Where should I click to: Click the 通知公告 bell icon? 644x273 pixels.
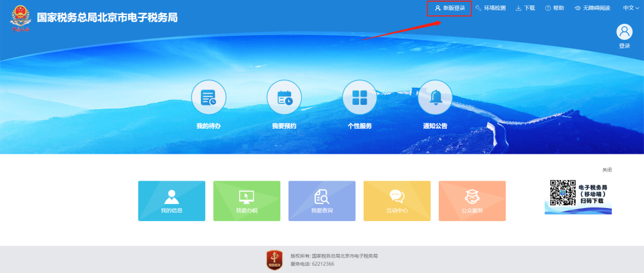click(x=435, y=98)
